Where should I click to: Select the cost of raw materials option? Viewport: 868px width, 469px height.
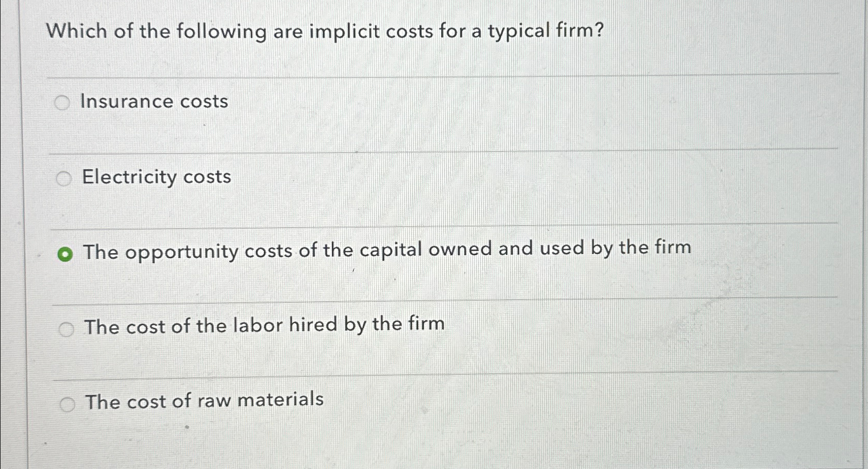[x=67, y=405]
